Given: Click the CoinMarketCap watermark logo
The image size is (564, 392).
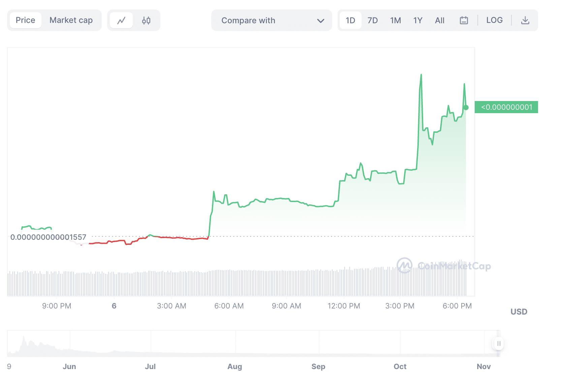Looking at the screenshot, I should (x=405, y=266).
